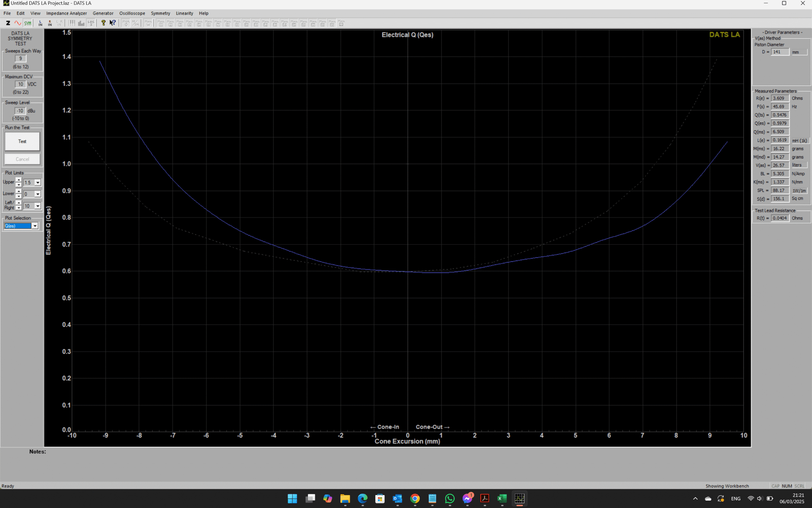Viewport: 812px width, 508px height.
Task: Open Google Chrome from the taskbar
Action: tap(415, 498)
